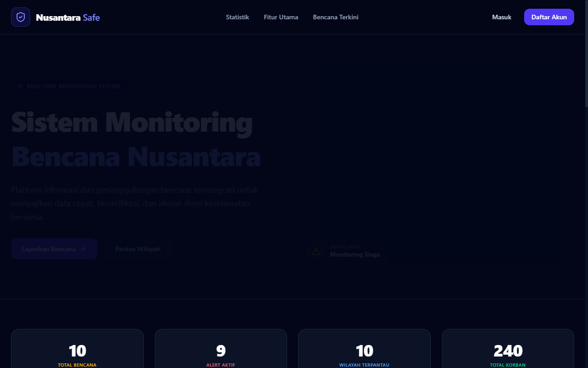Select the Total Korban card showing 240
Screen dimensions: 588x368
(508, 349)
